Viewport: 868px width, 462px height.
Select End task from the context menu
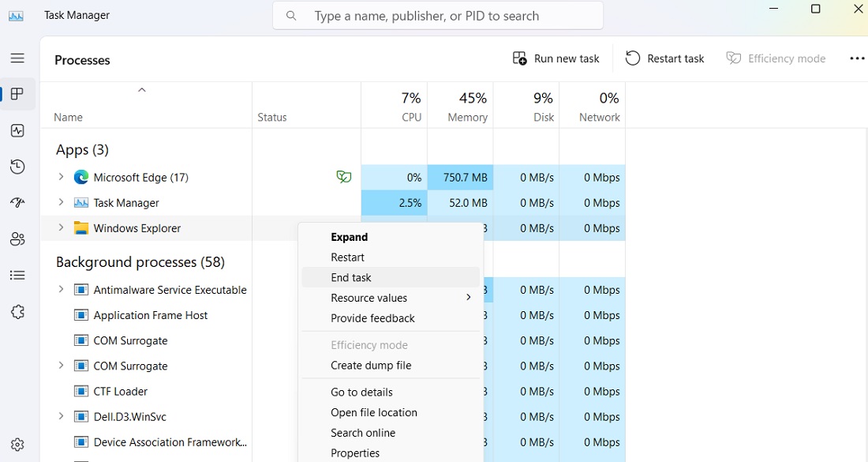click(351, 277)
